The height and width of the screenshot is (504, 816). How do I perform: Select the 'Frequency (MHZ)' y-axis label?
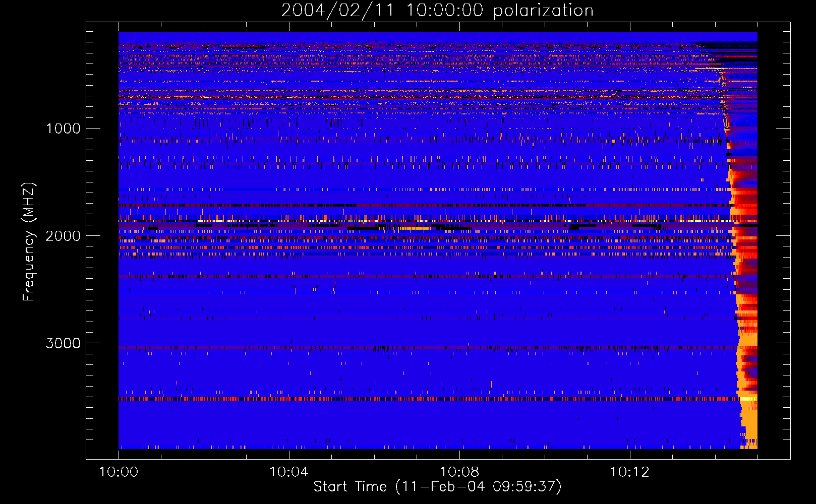point(29,242)
